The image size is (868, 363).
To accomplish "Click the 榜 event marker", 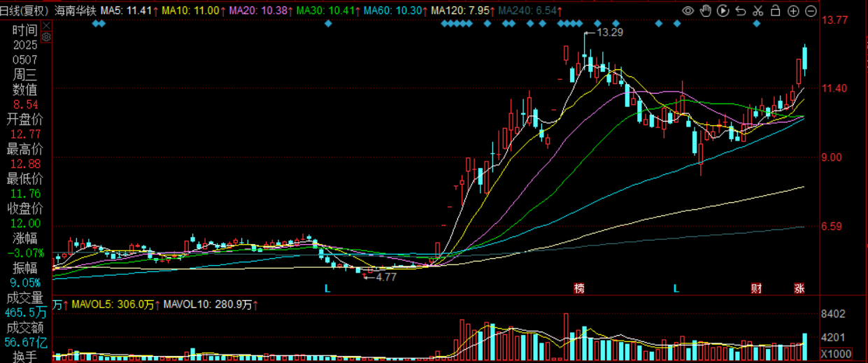I will pyautogui.click(x=578, y=288).
